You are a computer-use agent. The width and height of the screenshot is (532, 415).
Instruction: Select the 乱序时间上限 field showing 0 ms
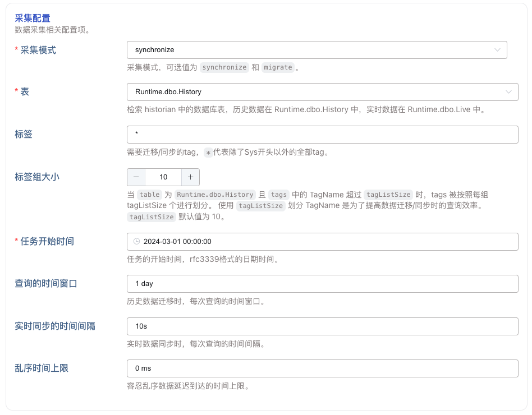(322, 368)
